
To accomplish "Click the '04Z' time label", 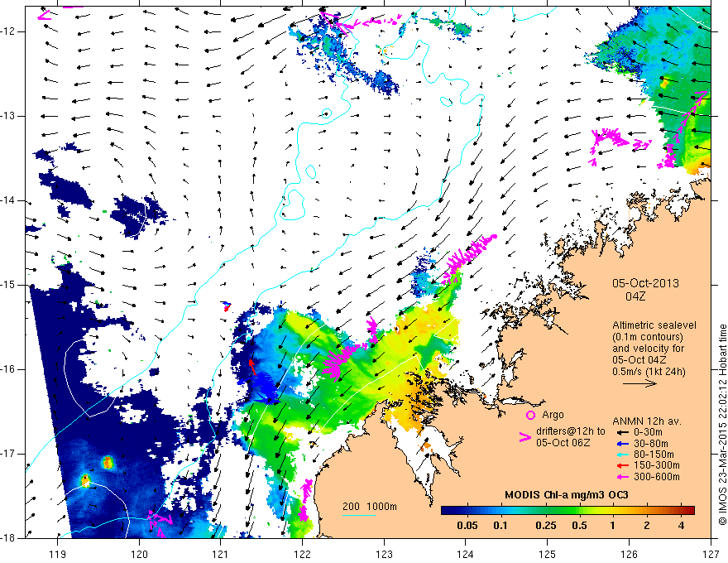I will click(x=635, y=296).
